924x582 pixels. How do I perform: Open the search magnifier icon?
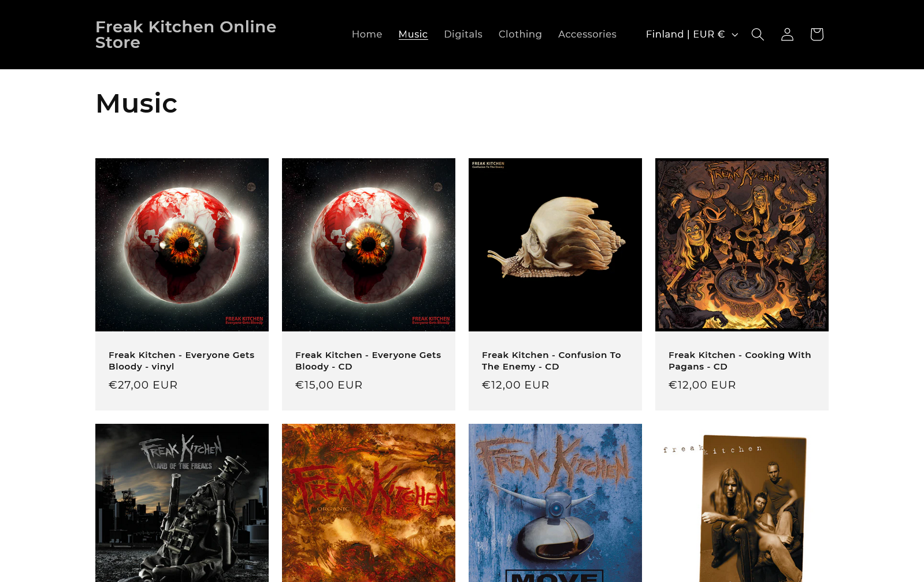tap(758, 35)
